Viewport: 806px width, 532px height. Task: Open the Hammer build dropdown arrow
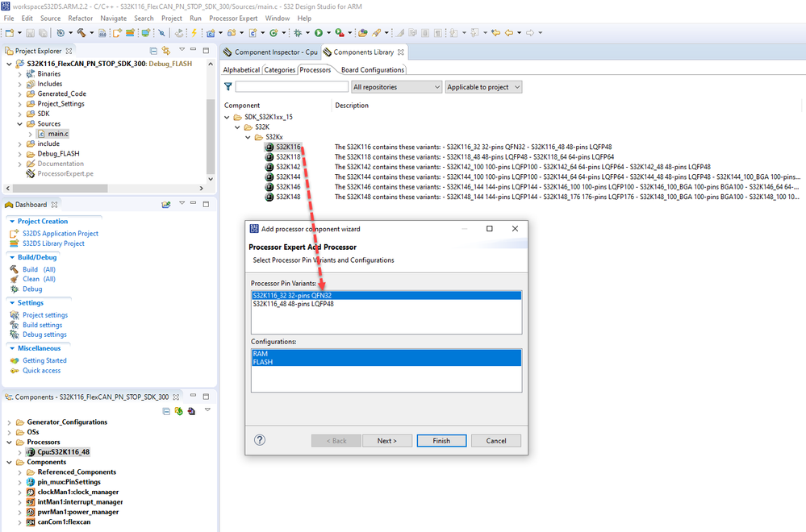coord(91,33)
